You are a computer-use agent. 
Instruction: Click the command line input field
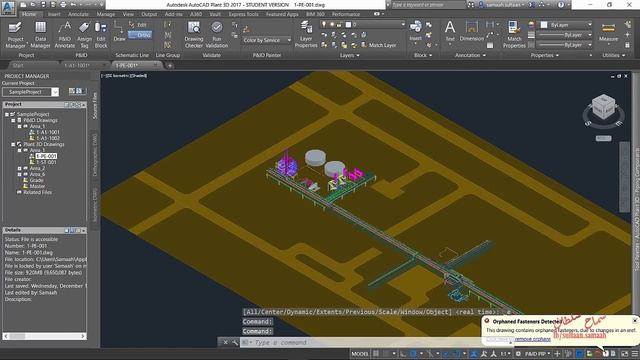[x=361, y=342]
